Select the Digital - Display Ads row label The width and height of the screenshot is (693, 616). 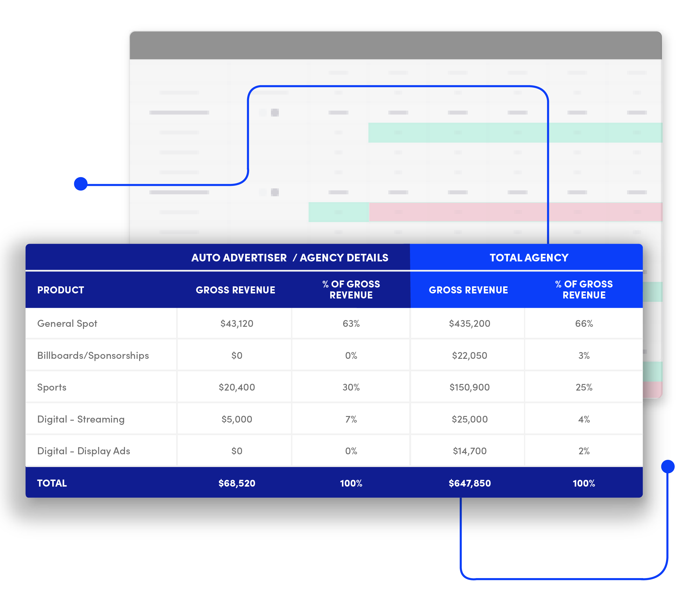[83, 451]
